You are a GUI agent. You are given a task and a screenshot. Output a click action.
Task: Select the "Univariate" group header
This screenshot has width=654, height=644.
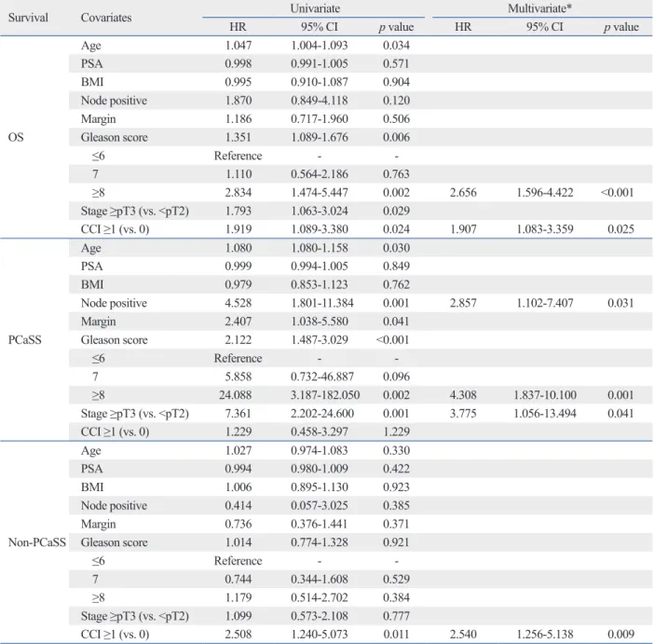click(315, 8)
